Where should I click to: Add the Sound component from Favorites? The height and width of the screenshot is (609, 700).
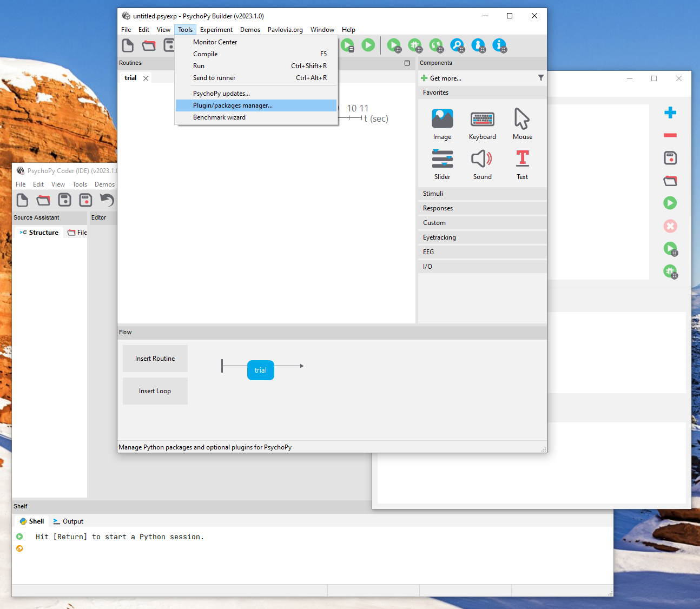(483, 164)
